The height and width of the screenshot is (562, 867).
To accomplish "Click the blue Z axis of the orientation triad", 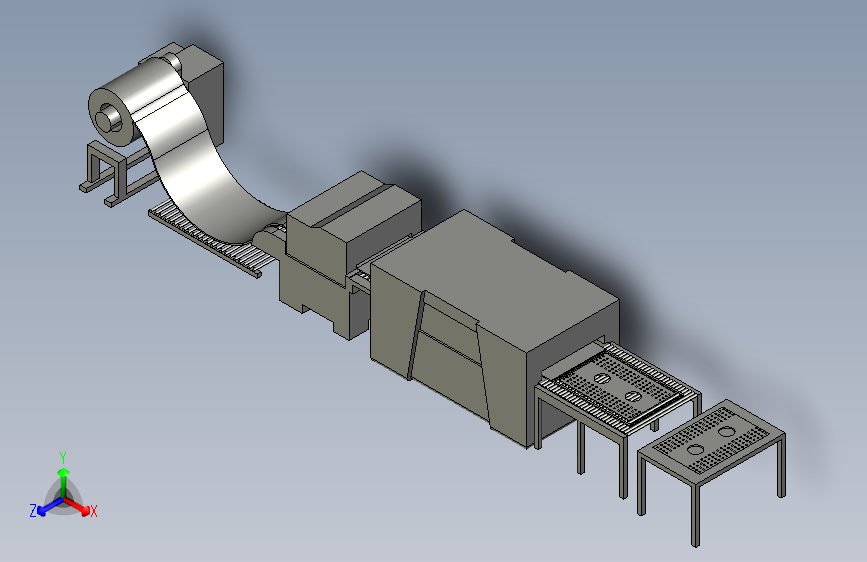I will (50, 506).
